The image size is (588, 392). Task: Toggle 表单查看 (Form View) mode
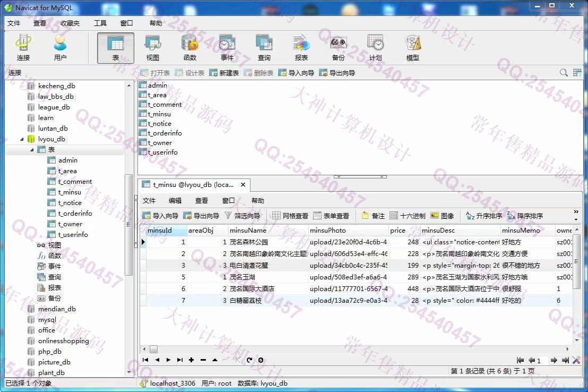click(x=331, y=216)
